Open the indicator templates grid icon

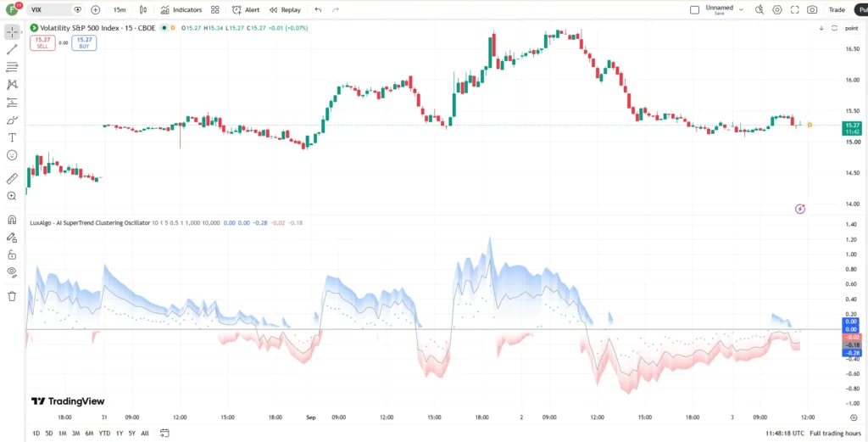point(215,10)
